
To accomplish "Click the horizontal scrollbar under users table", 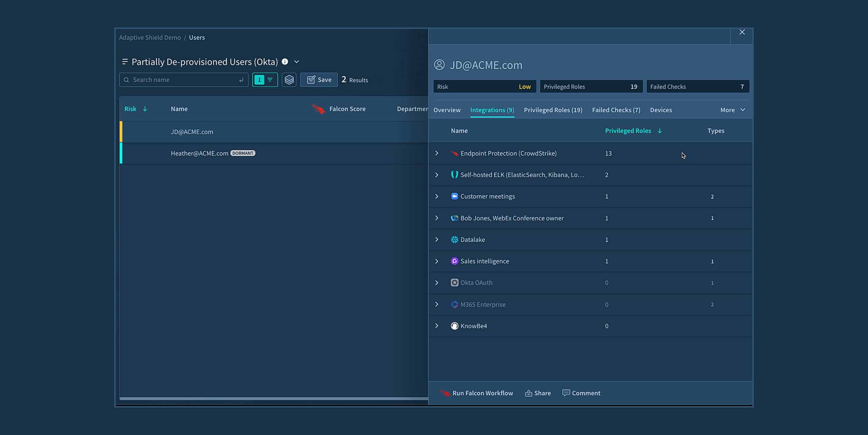I will pos(273,398).
